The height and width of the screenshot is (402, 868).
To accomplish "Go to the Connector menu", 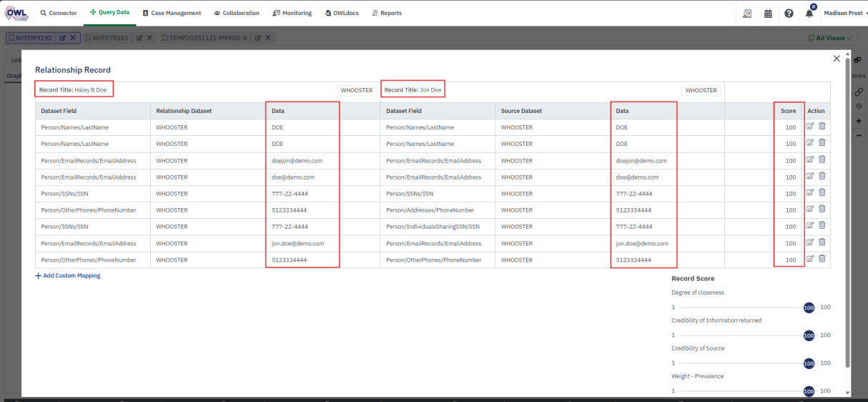I will pyautogui.click(x=58, y=13).
